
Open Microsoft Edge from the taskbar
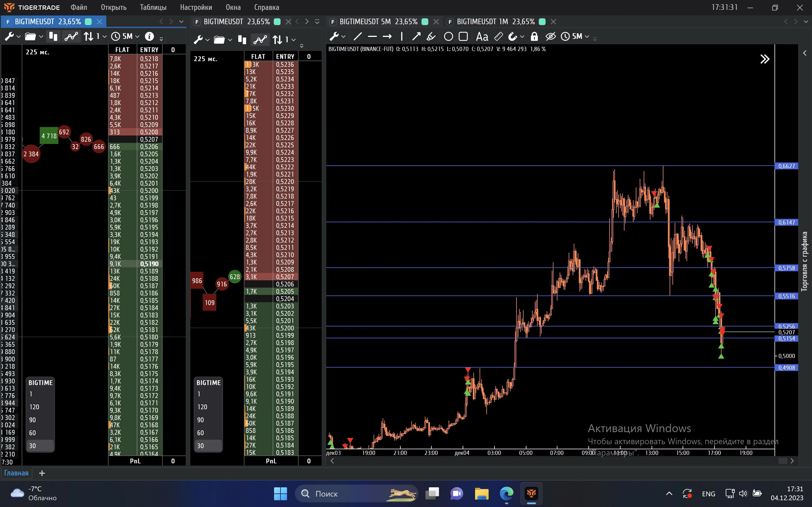click(x=506, y=493)
